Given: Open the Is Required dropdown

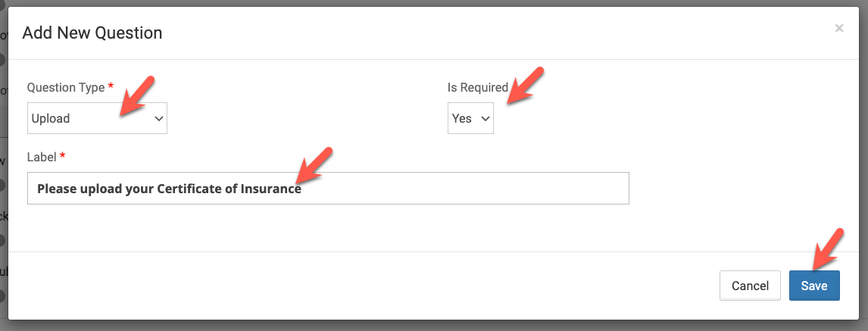Looking at the screenshot, I should click(470, 119).
